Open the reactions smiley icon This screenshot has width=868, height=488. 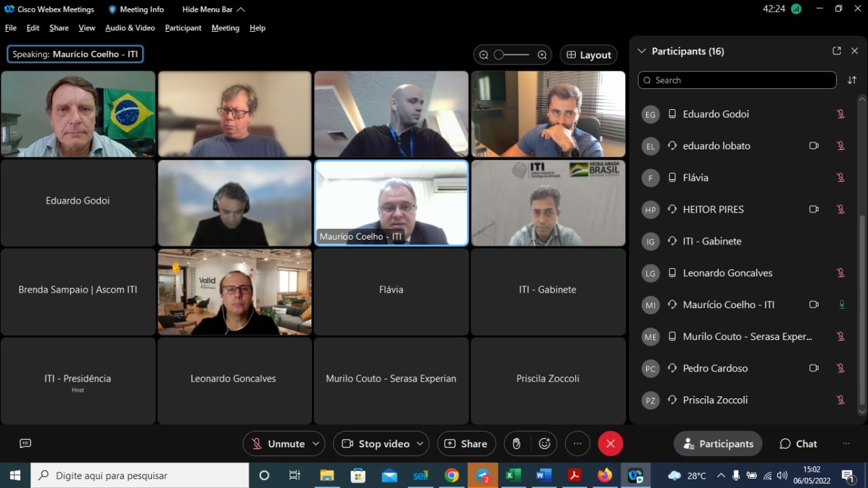tap(545, 444)
